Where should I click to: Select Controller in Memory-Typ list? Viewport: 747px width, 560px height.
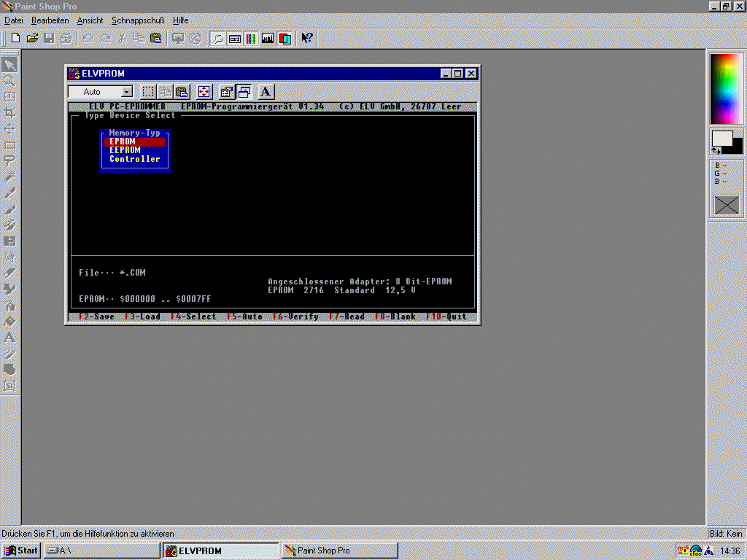click(135, 159)
